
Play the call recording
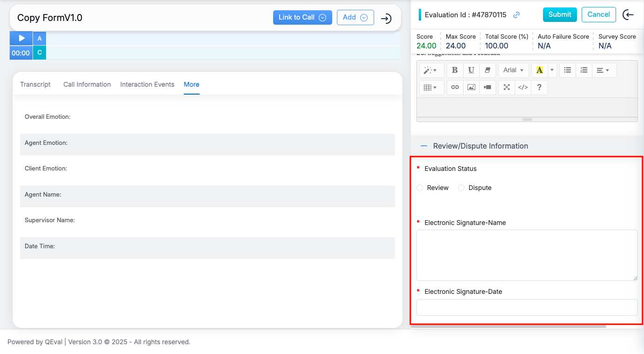point(21,38)
